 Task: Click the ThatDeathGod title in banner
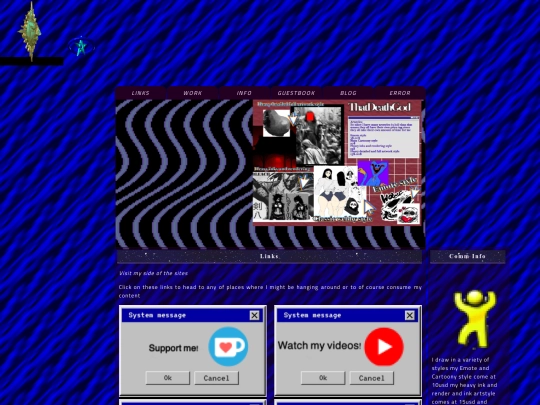point(380,107)
